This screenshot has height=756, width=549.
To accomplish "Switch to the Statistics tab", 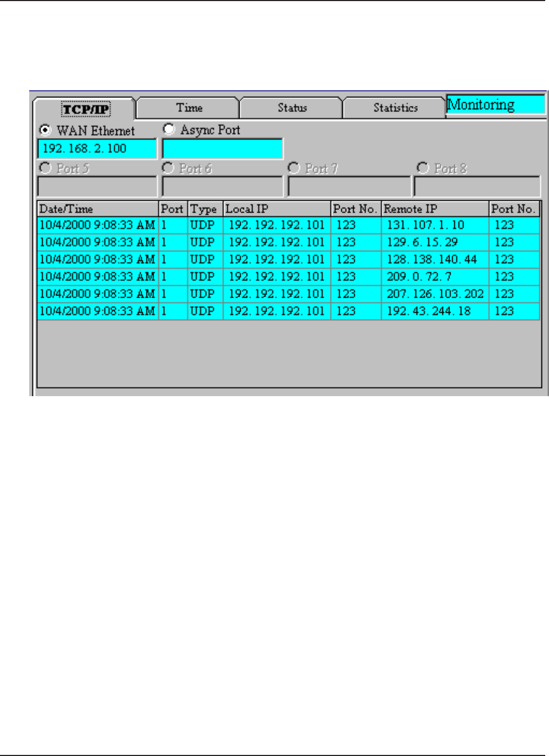I will point(395,108).
